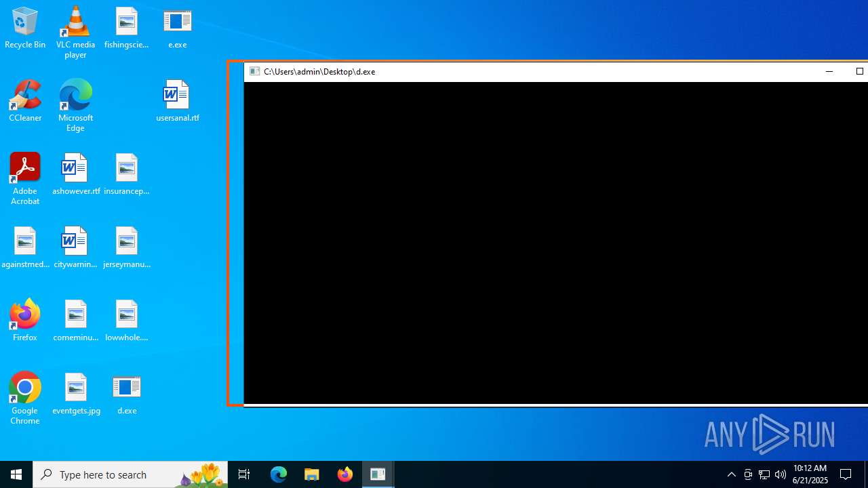868x488 pixels.
Task: Open File Explorer from taskbar
Action: 312,474
